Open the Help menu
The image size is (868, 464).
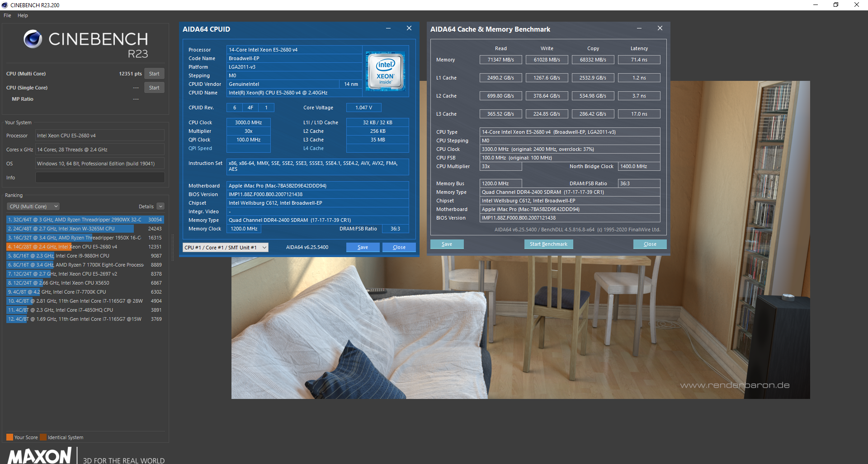tap(23, 15)
